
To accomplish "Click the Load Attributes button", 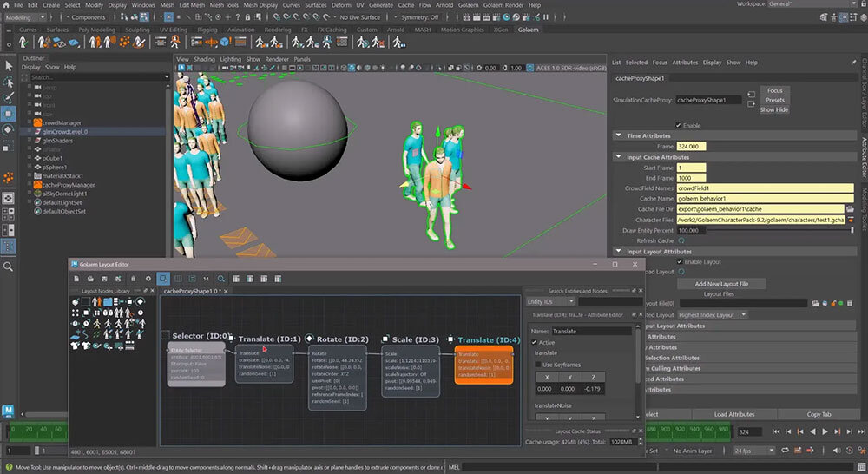I will pyautogui.click(x=734, y=414).
